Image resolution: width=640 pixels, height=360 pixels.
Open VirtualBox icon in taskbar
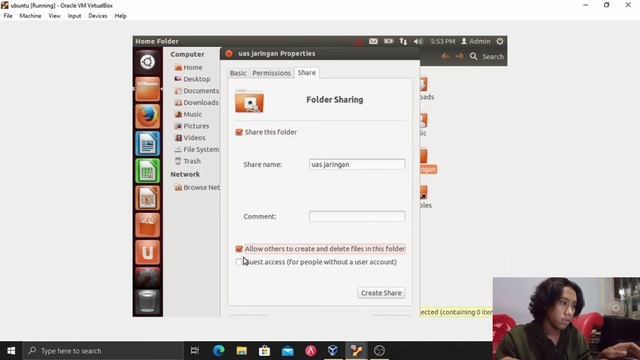pyautogui.click(x=333, y=351)
